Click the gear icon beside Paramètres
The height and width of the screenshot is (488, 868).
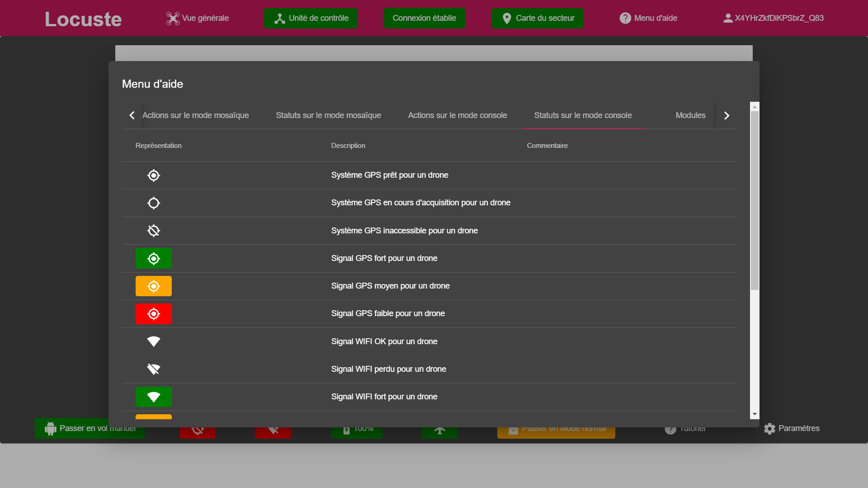769,428
